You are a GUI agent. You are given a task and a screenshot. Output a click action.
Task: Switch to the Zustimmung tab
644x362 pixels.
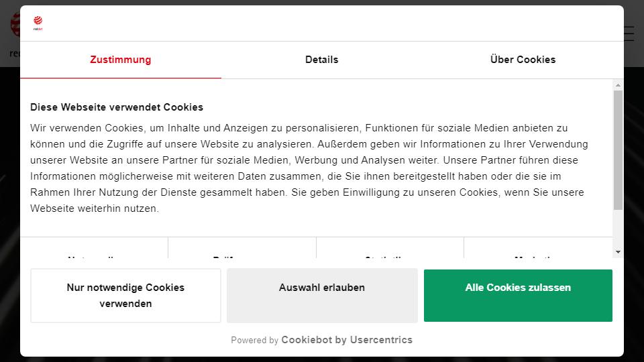120,60
